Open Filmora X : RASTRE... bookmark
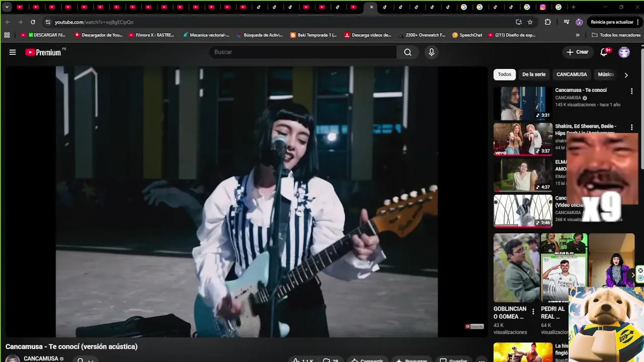The width and height of the screenshot is (644, 362). point(151,35)
